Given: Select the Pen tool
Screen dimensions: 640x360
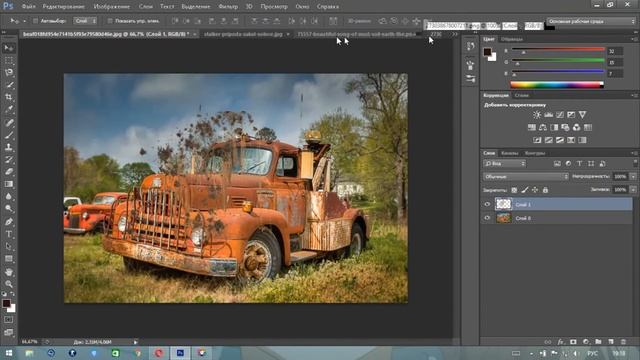Looking at the screenshot, I should 9,222.
